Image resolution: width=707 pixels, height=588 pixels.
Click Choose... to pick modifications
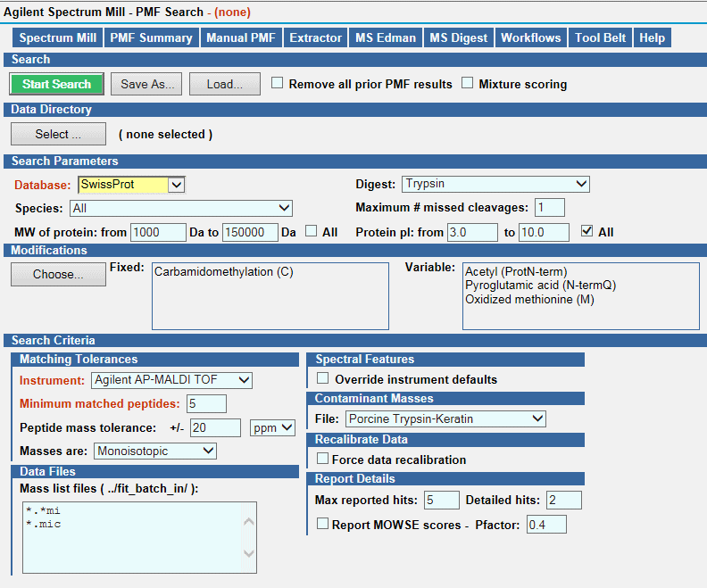click(x=58, y=274)
